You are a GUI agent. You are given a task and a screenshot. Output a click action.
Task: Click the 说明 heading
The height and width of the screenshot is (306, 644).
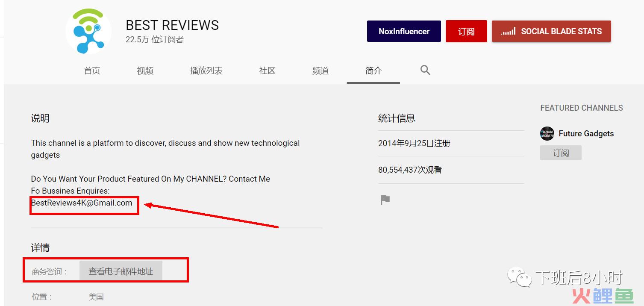tap(40, 118)
